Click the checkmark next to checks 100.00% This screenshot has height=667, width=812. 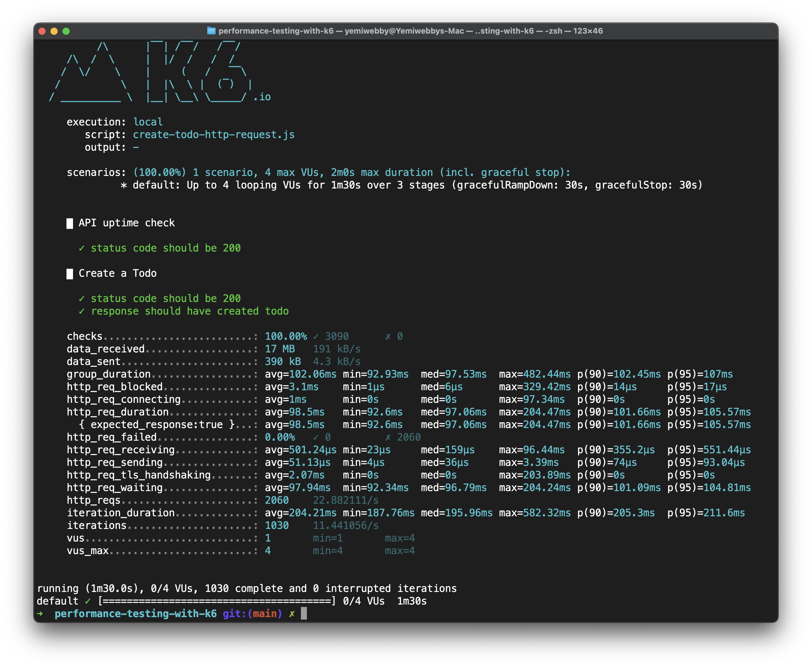tap(316, 336)
